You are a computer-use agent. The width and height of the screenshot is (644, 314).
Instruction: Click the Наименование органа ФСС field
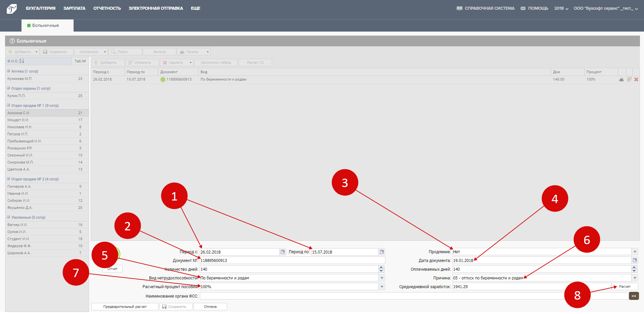point(414,296)
